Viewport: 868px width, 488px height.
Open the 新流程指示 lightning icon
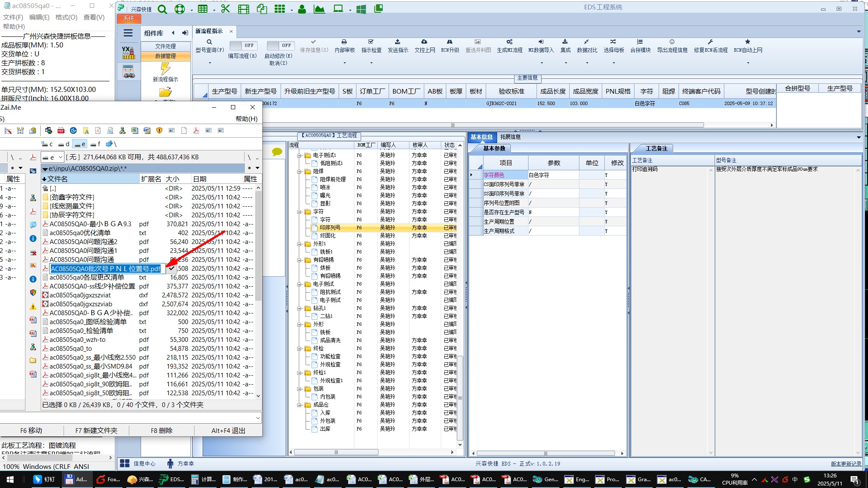pos(165,69)
